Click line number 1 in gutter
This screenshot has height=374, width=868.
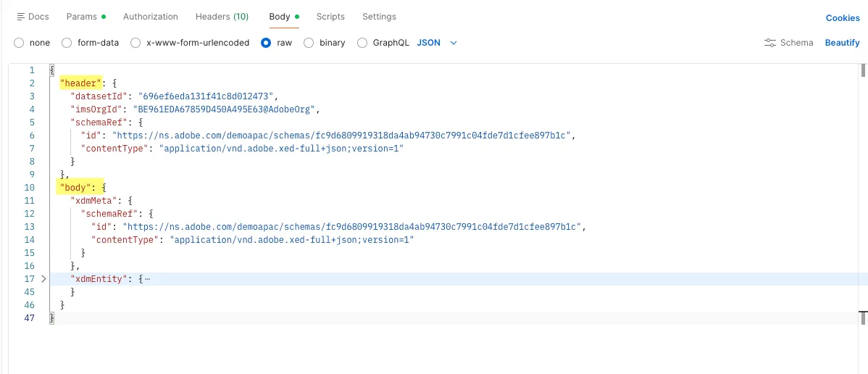[x=32, y=70]
